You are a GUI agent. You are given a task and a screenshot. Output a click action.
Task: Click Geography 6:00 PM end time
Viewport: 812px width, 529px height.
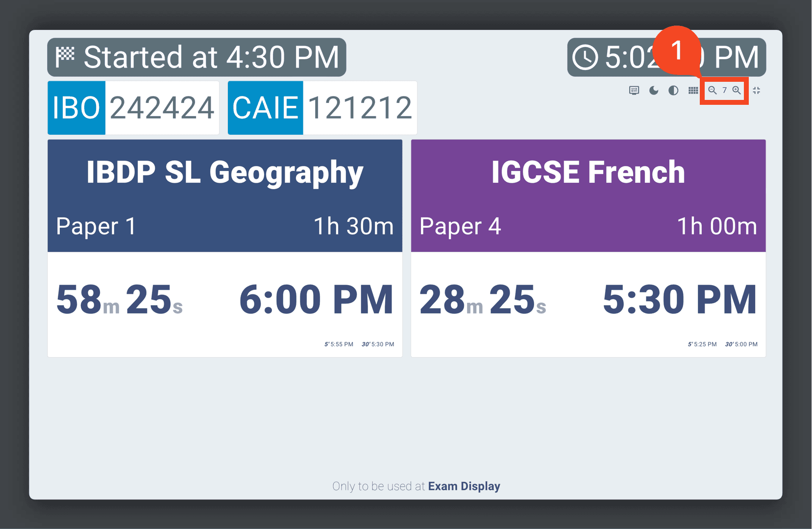(316, 300)
